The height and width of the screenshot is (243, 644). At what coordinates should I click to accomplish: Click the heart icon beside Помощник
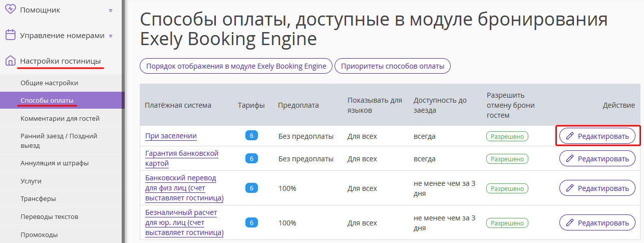(x=10, y=10)
